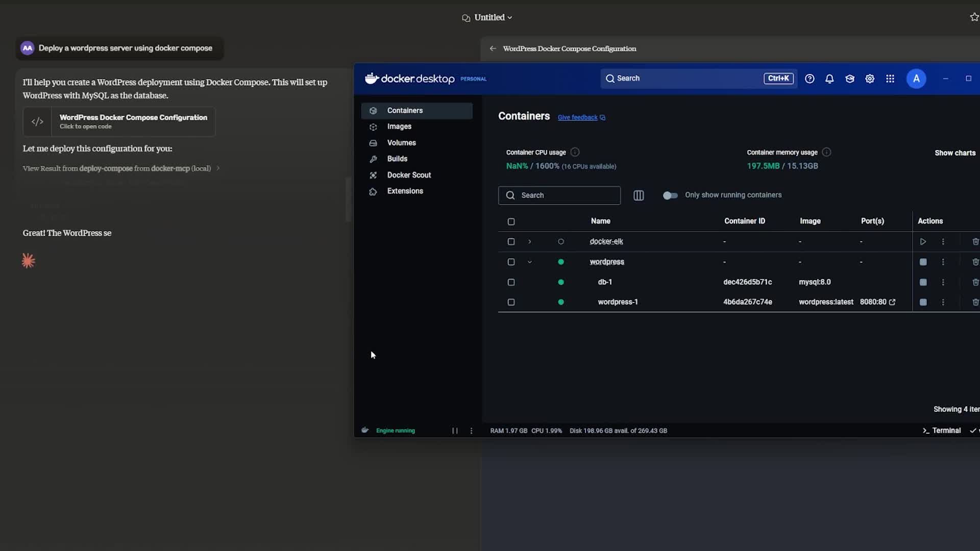Select the wordpress stack checkbox
This screenshot has height=551, width=980.
[511, 262]
